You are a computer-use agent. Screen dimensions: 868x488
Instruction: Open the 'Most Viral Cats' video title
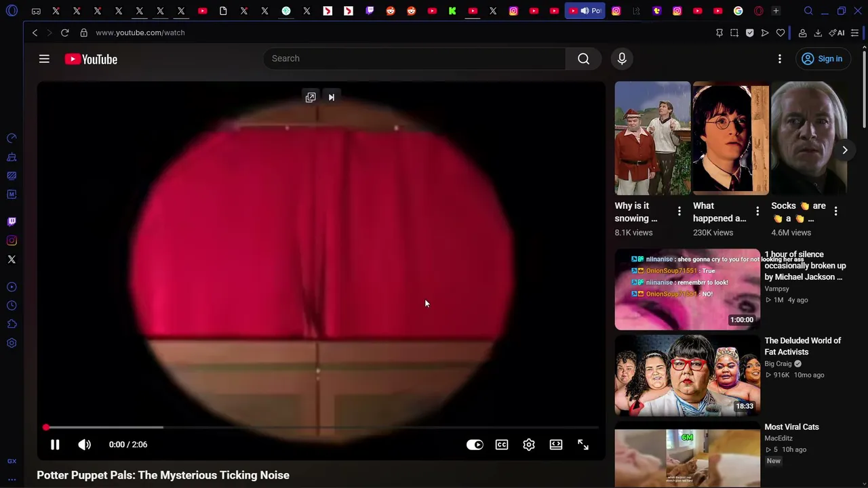point(792,427)
